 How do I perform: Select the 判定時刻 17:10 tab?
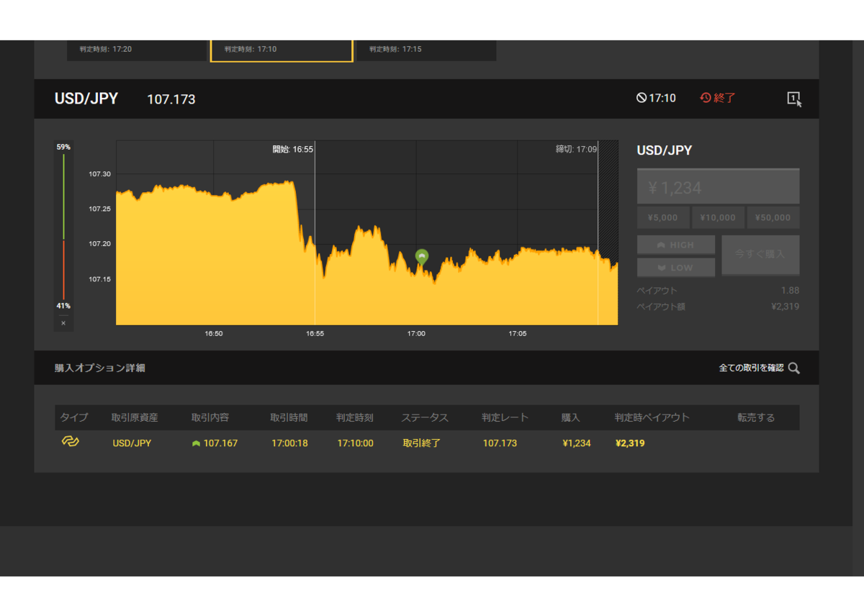(282, 50)
